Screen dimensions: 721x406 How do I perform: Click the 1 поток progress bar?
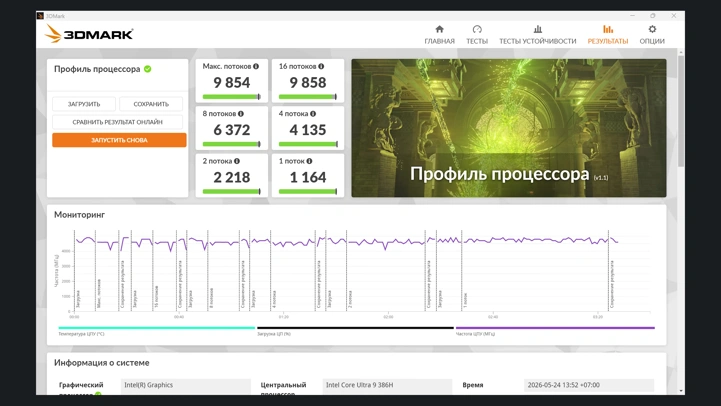(308, 191)
